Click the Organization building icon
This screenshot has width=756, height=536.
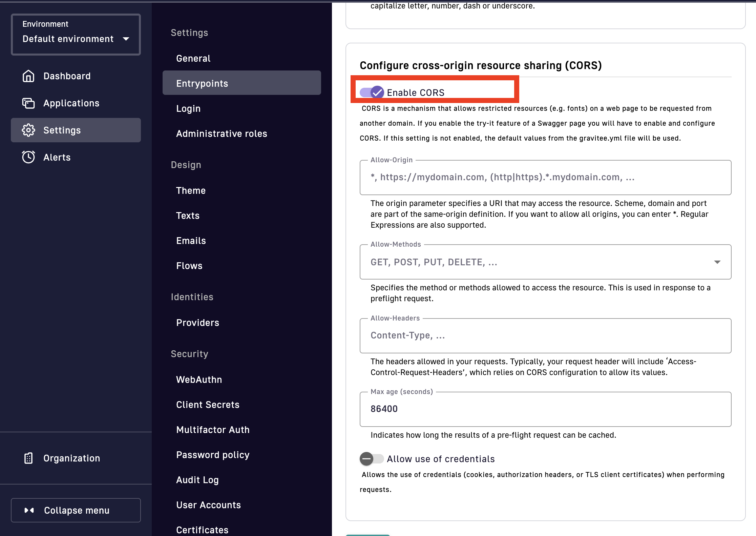(x=28, y=458)
